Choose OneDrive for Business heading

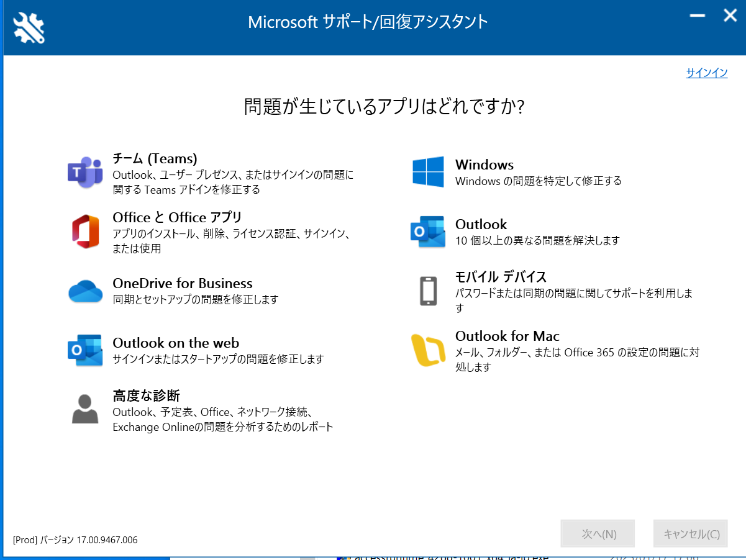pyautogui.click(x=183, y=284)
